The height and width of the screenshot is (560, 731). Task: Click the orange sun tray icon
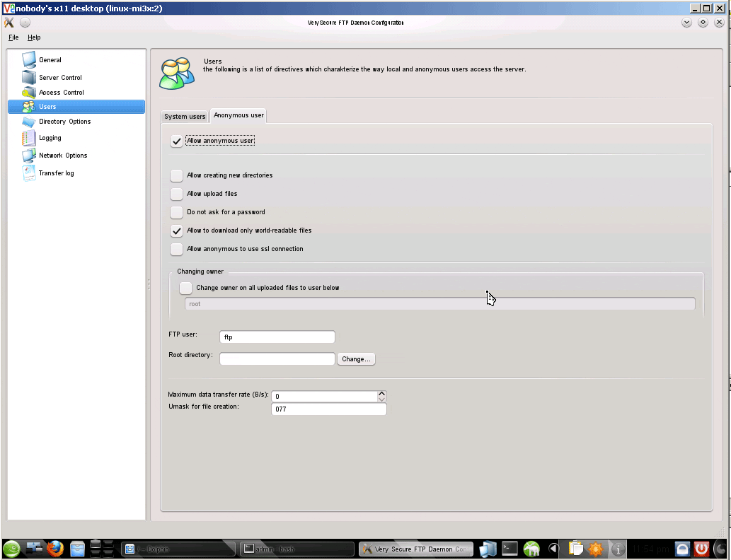[595, 549]
